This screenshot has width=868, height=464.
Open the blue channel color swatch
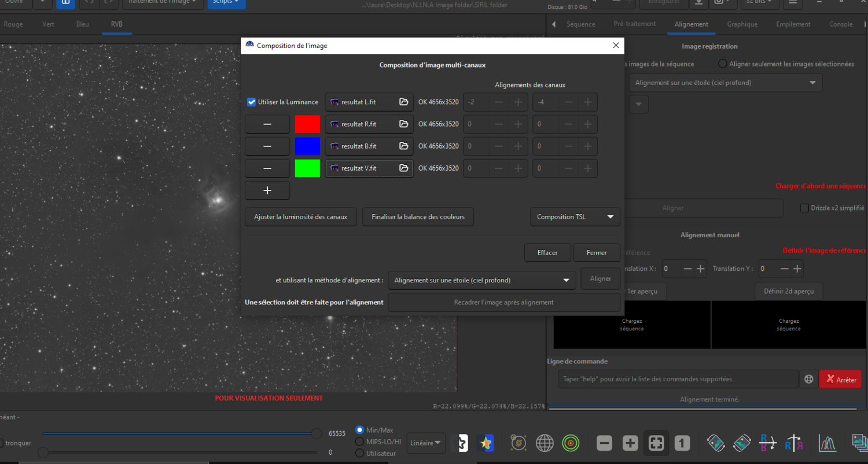tap(307, 146)
